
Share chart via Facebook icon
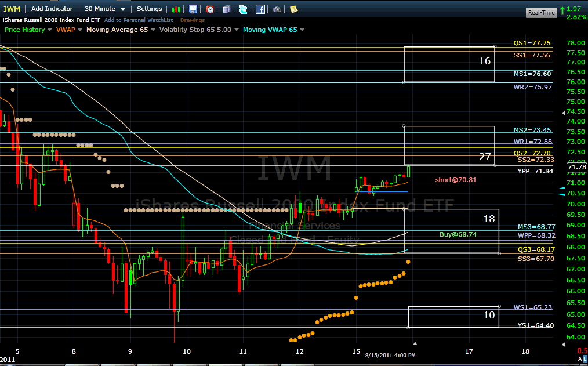coord(260,9)
